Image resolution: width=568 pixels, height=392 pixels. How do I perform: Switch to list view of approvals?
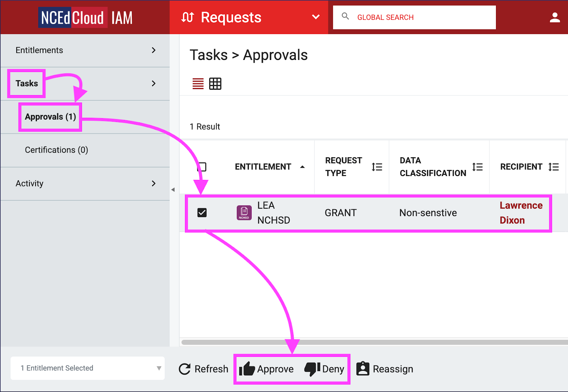(198, 84)
